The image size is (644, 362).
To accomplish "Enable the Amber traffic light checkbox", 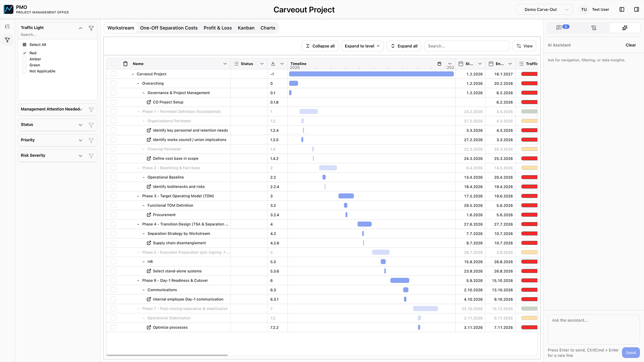I will 24,59.
